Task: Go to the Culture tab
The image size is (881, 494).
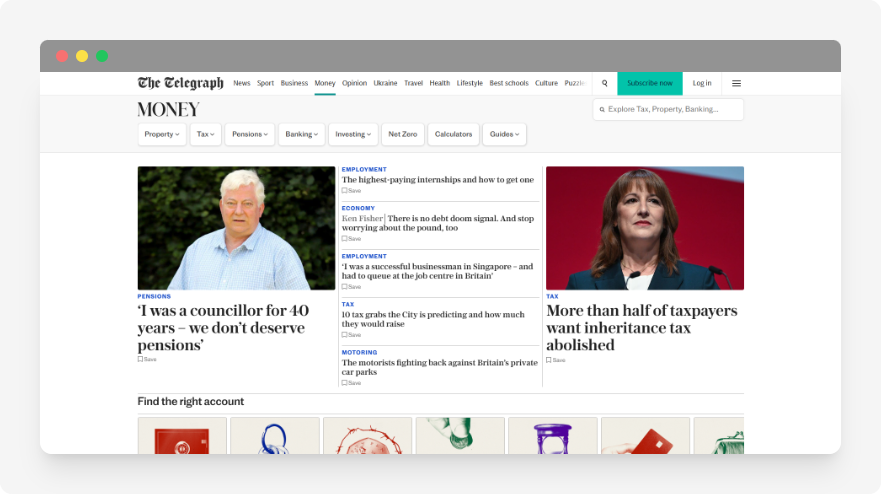Action: pyautogui.click(x=546, y=83)
